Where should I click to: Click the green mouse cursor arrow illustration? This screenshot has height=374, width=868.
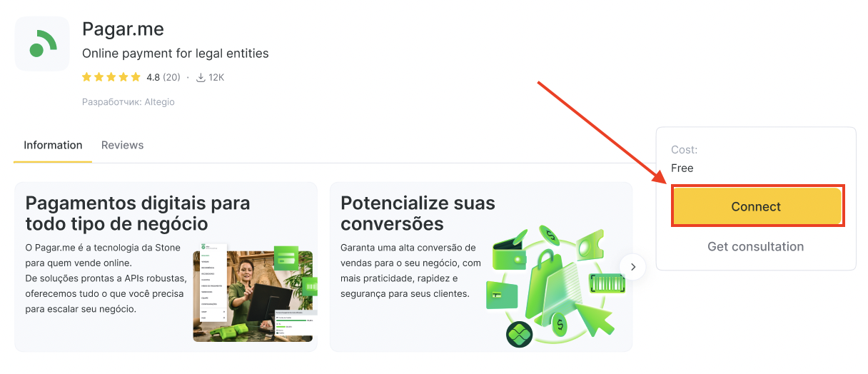(x=595, y=318)
